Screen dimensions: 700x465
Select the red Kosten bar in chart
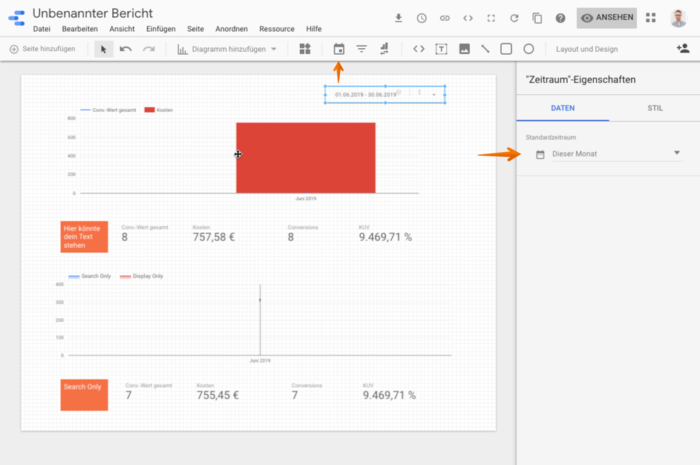click(306, 158)
